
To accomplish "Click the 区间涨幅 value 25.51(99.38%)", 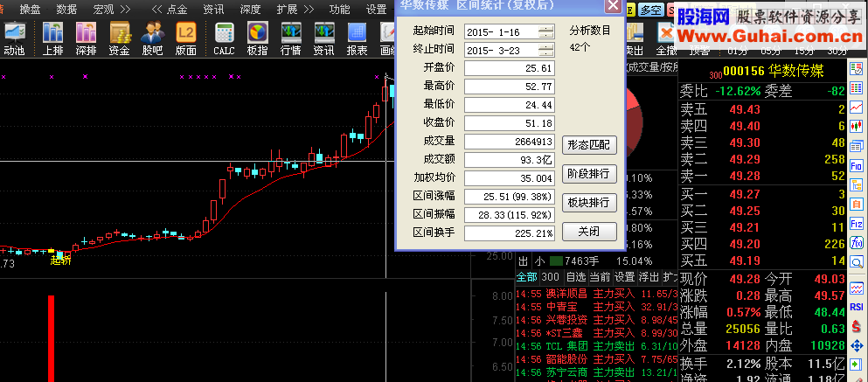I will [510, 197].
